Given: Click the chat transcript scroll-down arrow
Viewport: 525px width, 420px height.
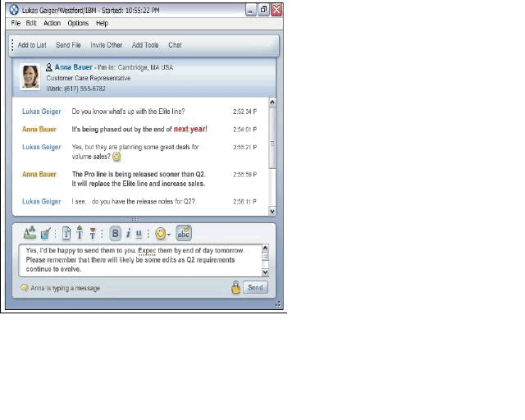Looking at the screenshot, I should point(272,212).
